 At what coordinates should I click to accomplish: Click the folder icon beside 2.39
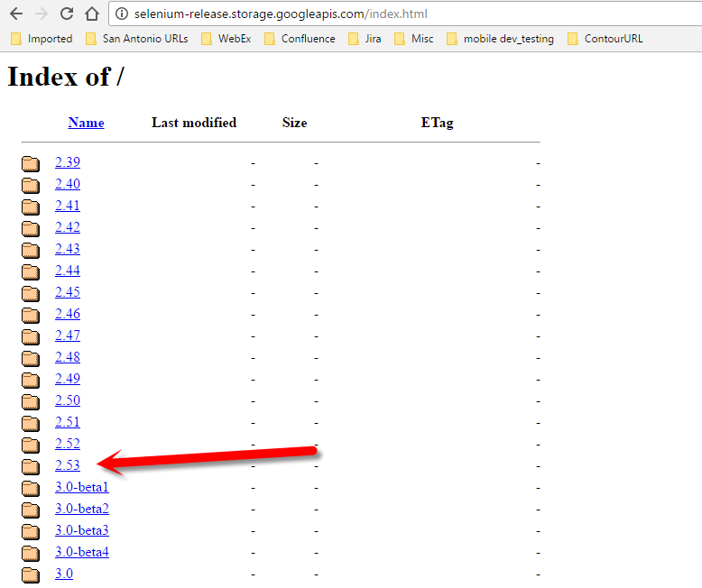(31, 163)
